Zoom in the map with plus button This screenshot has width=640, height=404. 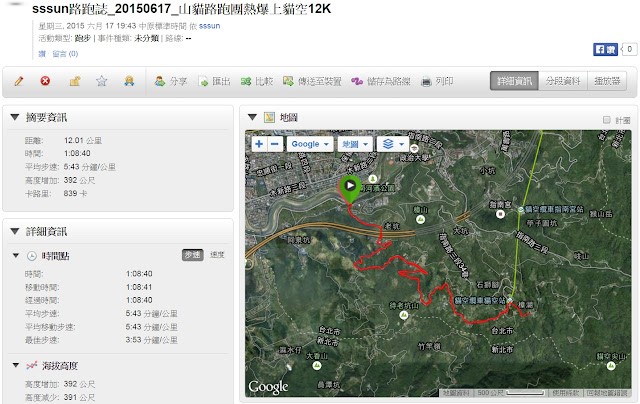coord(259,144)
